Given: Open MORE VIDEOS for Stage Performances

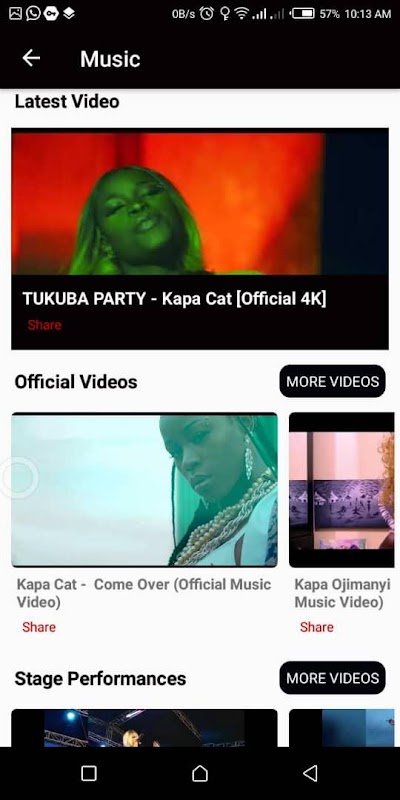Looking at the screenshot, I should point(332,678).
